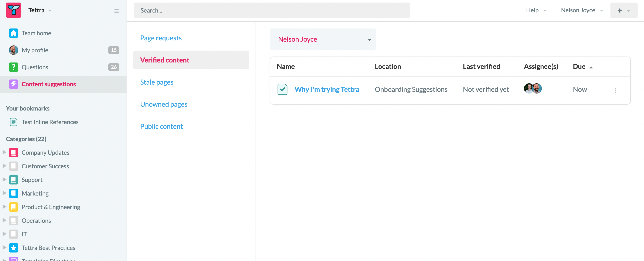The image size is (644, 261).
Task: Click the Questions question-mark icon
Action: tap(14, 67)
